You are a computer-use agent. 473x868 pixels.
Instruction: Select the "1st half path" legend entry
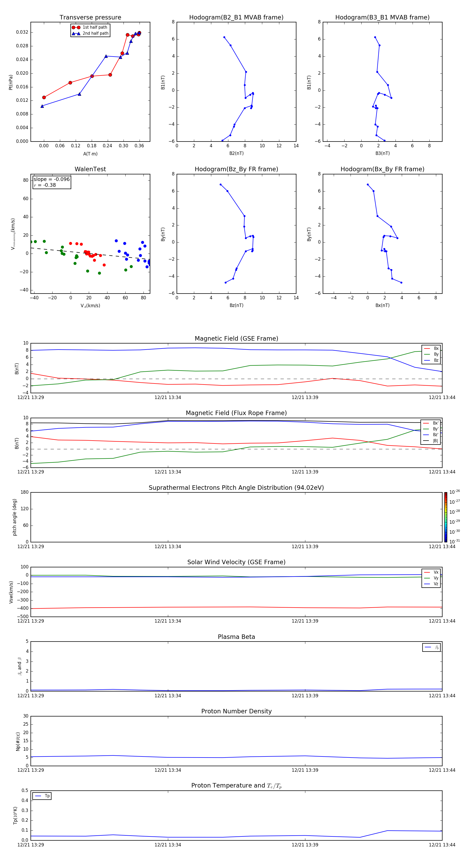click(90, 27)
